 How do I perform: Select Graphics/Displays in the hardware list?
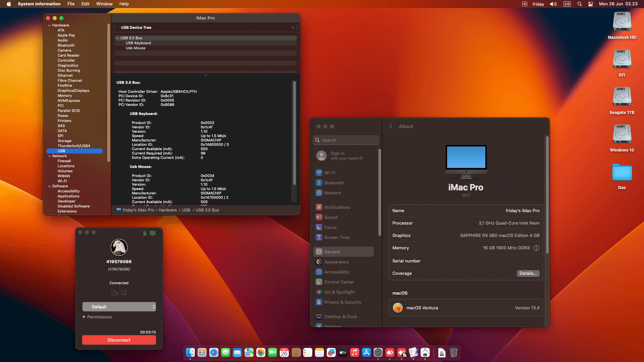pos(73,90)
